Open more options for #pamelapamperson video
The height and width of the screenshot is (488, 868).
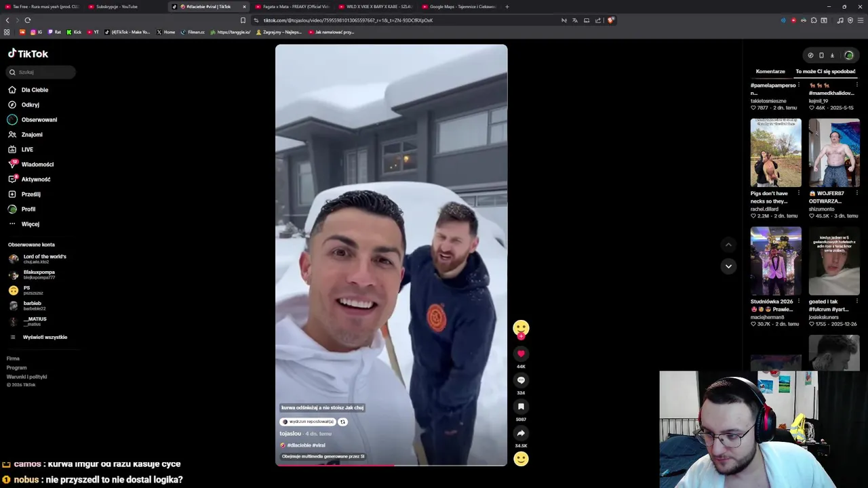(799, 85)
